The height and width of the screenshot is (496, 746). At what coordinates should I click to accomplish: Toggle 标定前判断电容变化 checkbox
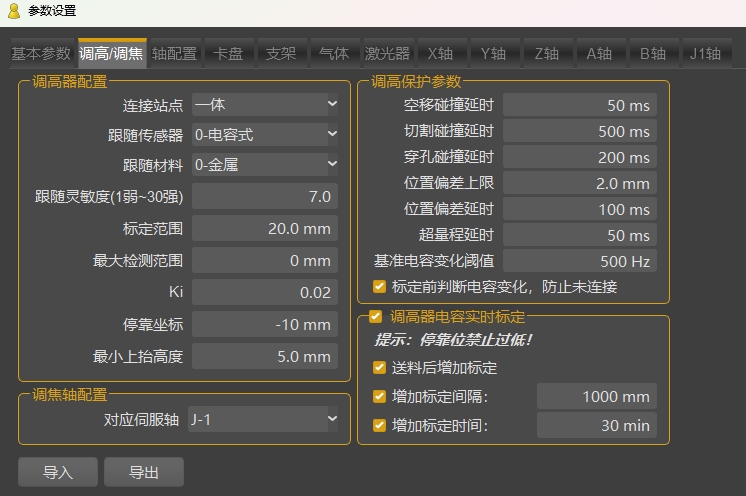(x=379, y=286)
